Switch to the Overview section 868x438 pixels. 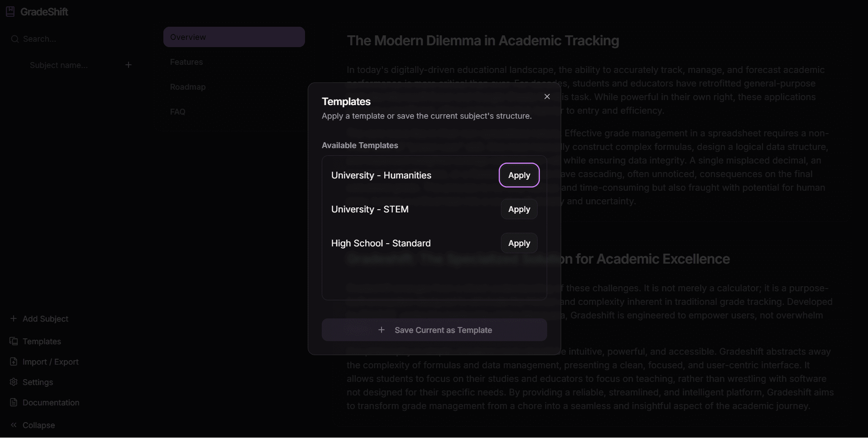pos(234,37)
